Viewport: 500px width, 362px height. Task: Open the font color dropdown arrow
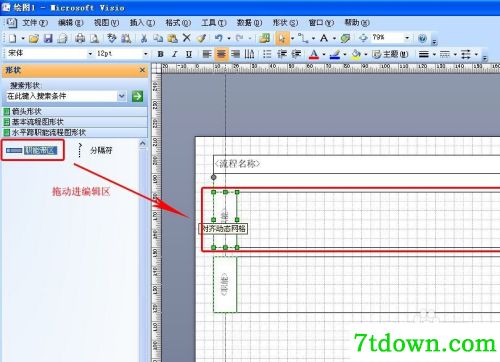(x=324, y=54)
